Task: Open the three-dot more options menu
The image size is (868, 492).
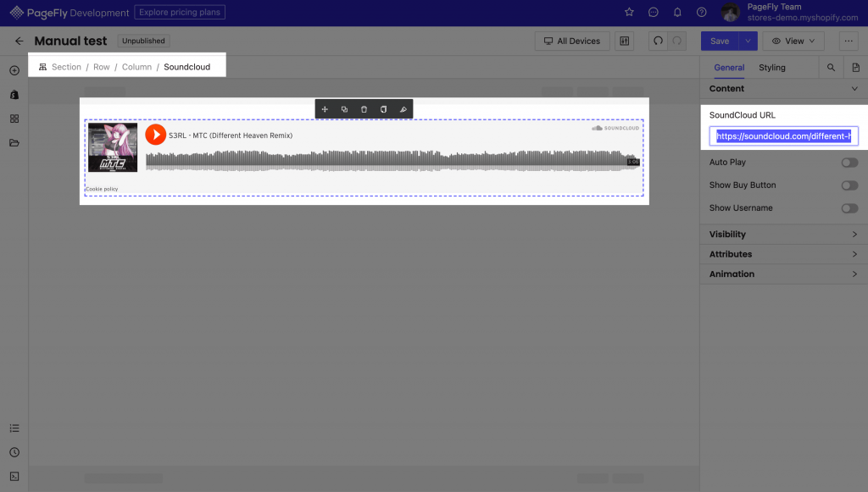Action: (x=849, y=41)
